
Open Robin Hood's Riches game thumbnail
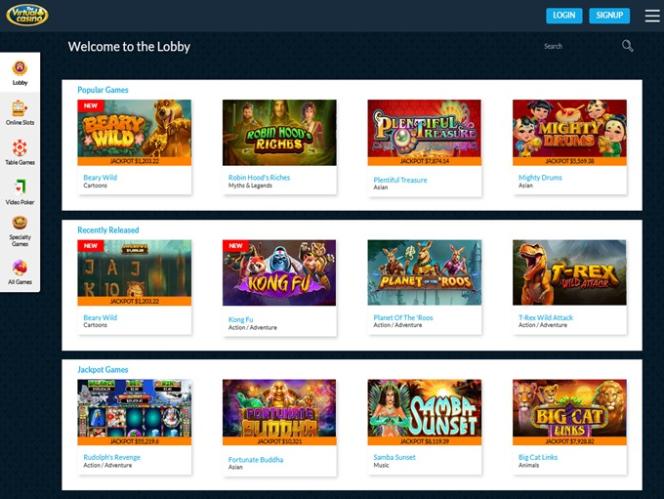pyautogui.click(x=279, y=133)
